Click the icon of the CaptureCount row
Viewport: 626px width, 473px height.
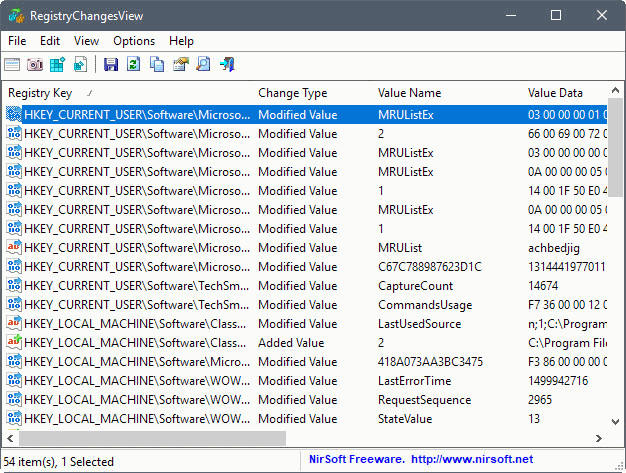[x=14, y=286]
